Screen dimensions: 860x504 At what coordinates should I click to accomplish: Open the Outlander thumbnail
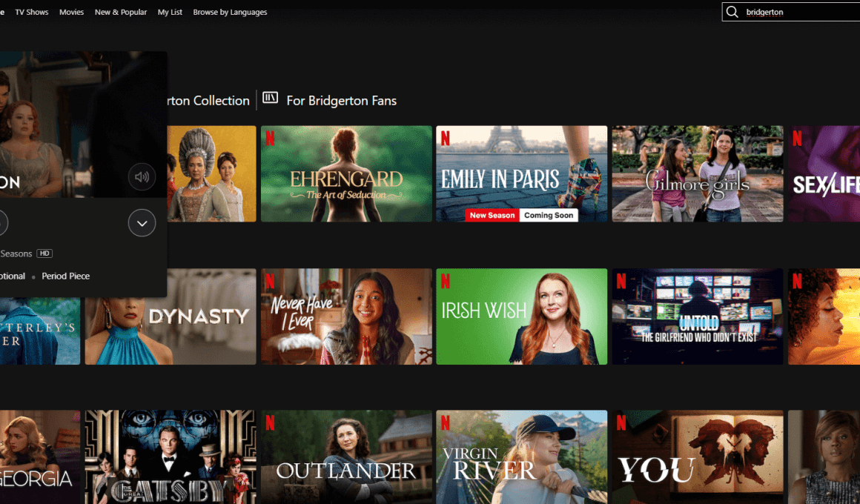[x=347, y=457]
